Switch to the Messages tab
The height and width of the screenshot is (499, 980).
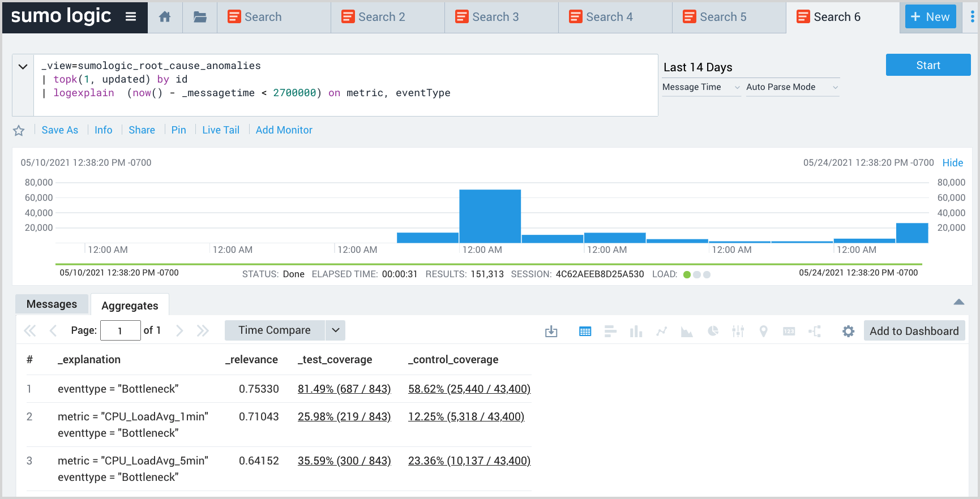pos(52,304)
